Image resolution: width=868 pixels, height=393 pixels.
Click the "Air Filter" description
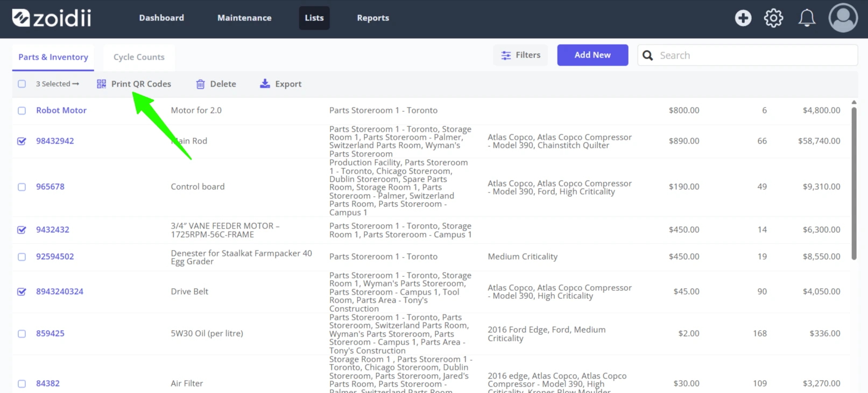187,383
